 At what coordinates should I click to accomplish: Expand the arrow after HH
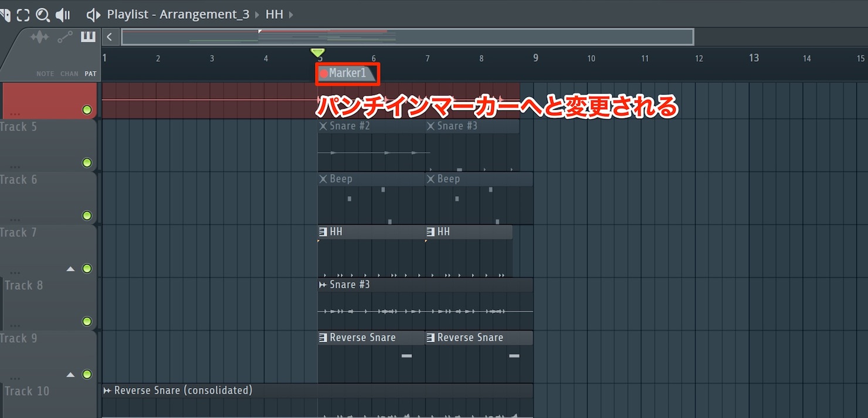coord(291,15)
